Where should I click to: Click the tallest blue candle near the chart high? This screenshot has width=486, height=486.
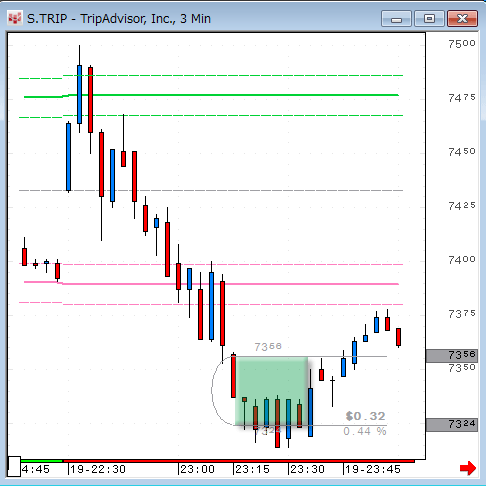click(x=79, y=94)
